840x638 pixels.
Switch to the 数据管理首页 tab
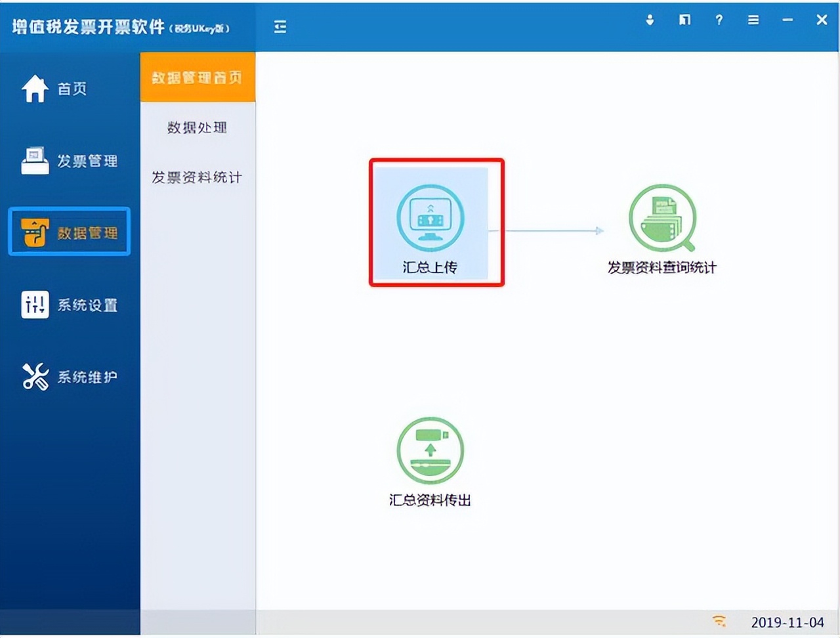(x=197, y=78)
